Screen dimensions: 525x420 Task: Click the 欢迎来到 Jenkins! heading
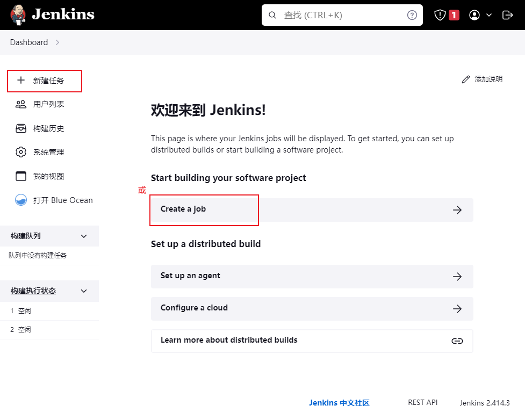[208, 110]
